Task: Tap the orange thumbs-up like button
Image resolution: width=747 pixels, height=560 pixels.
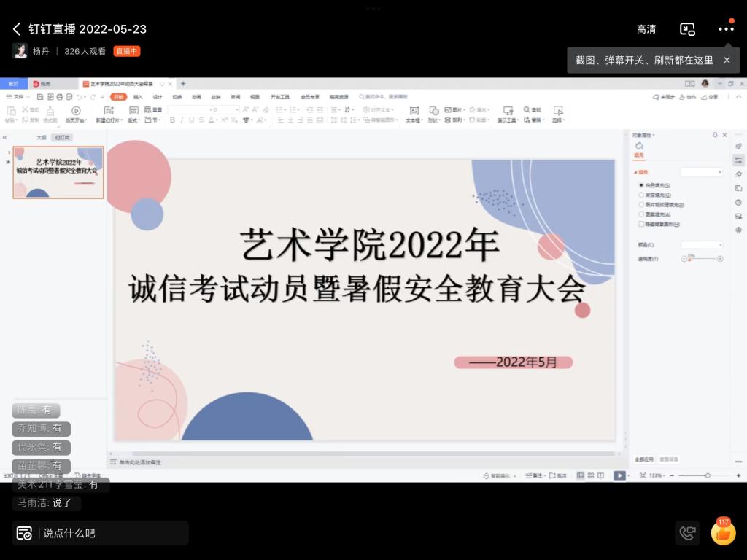Action: coord(723,533)
